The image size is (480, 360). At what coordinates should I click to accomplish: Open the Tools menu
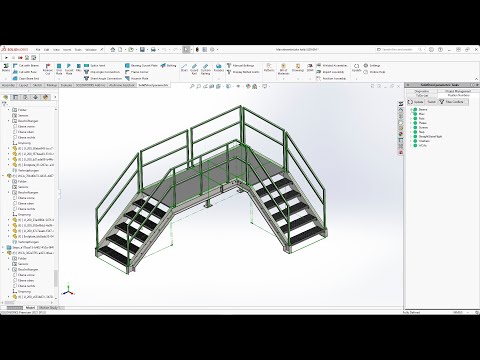pyautogui.click(x=78, y=50)
